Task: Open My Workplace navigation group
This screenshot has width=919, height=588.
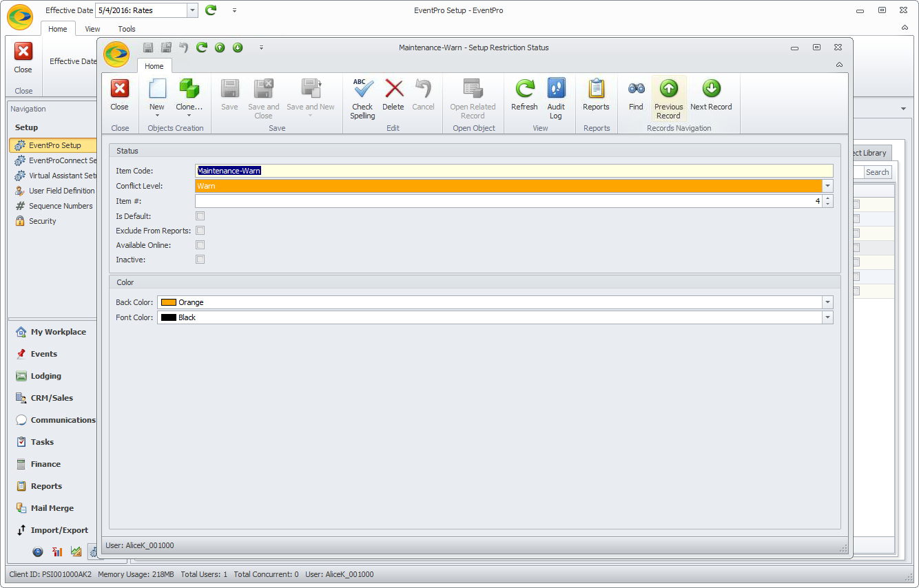Action: [x=51, y=332]
